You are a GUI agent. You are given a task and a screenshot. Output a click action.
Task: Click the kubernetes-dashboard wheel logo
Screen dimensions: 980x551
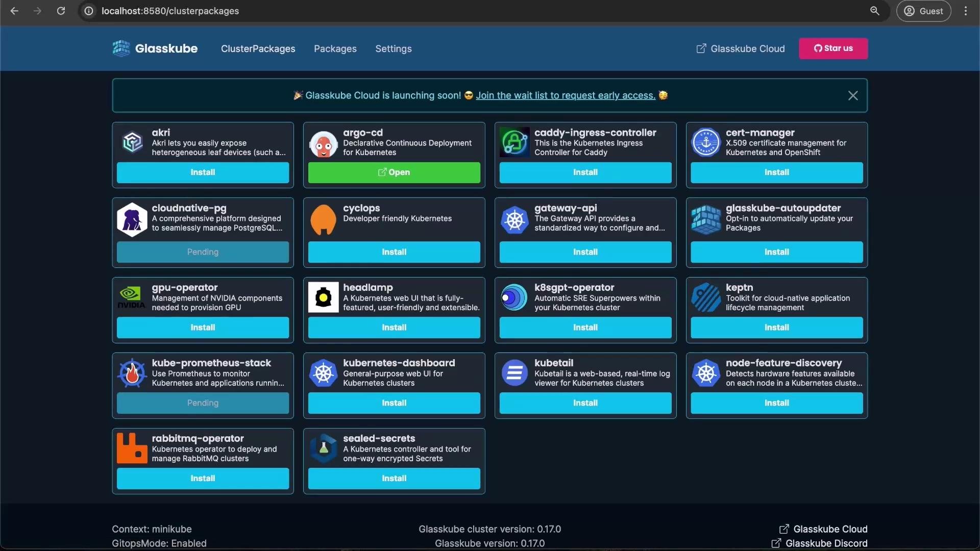point(323,373)
